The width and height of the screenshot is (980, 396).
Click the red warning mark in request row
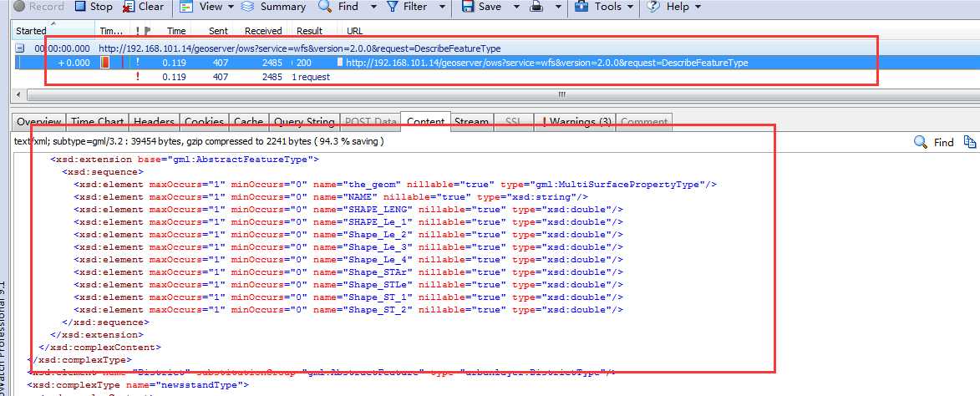click(138, 63)
